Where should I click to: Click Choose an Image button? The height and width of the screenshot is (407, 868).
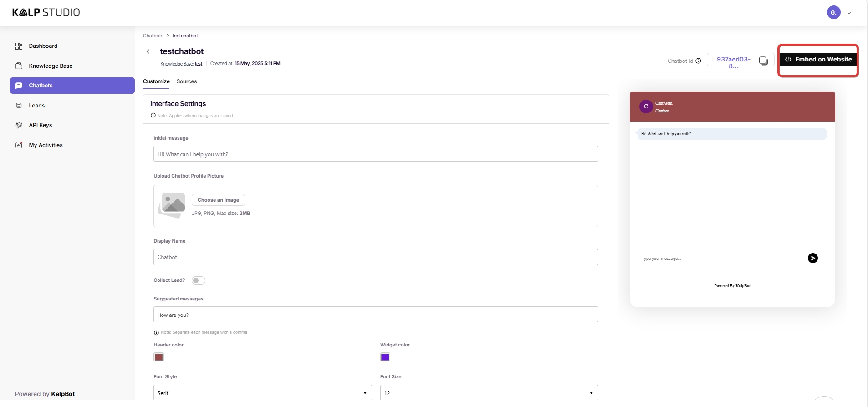tap(218, 200)
